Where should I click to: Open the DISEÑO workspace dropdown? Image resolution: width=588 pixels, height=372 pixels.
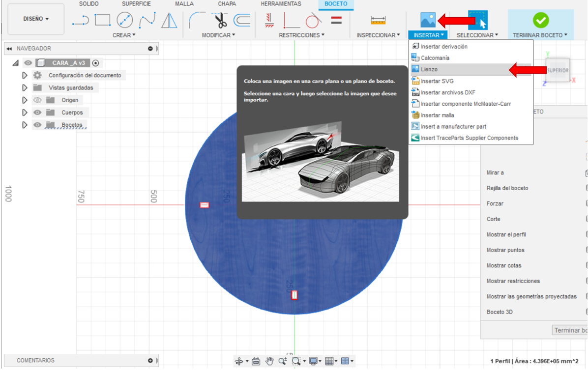pyautogui.click(x=36, y=19)
